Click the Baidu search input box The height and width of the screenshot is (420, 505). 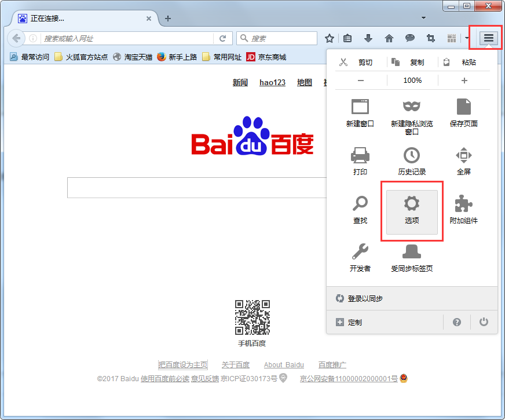tap(197, 188)
